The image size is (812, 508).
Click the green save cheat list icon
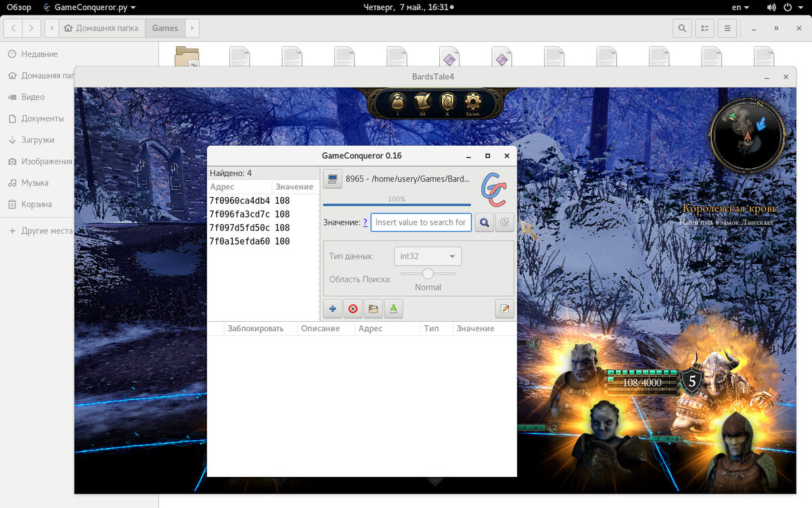(393, 309)
